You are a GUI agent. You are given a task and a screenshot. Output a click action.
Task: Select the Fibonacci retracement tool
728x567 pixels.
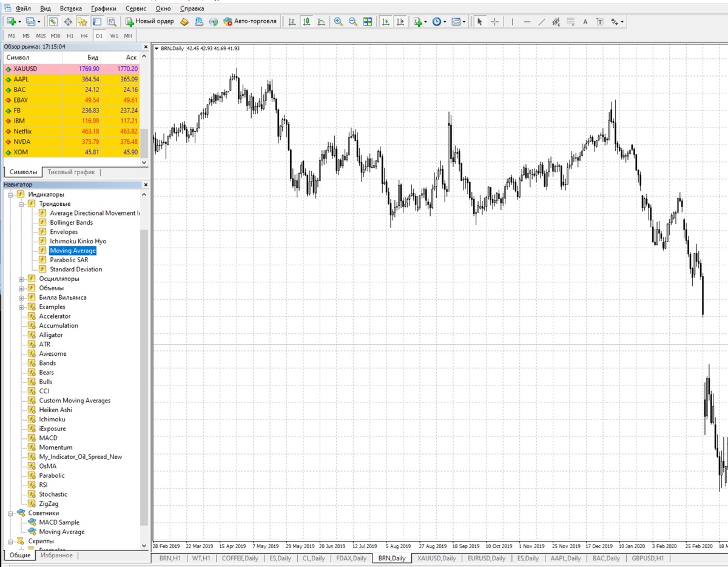point(571,22)
